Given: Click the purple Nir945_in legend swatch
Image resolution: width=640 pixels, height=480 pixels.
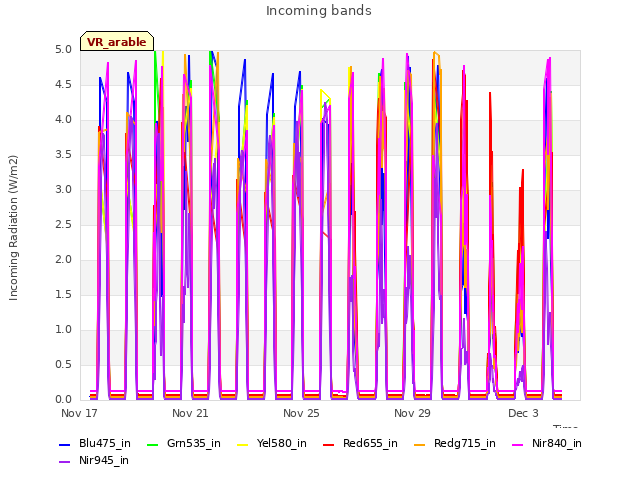Looking at the screenshot, I should click(x=64, y=462).
